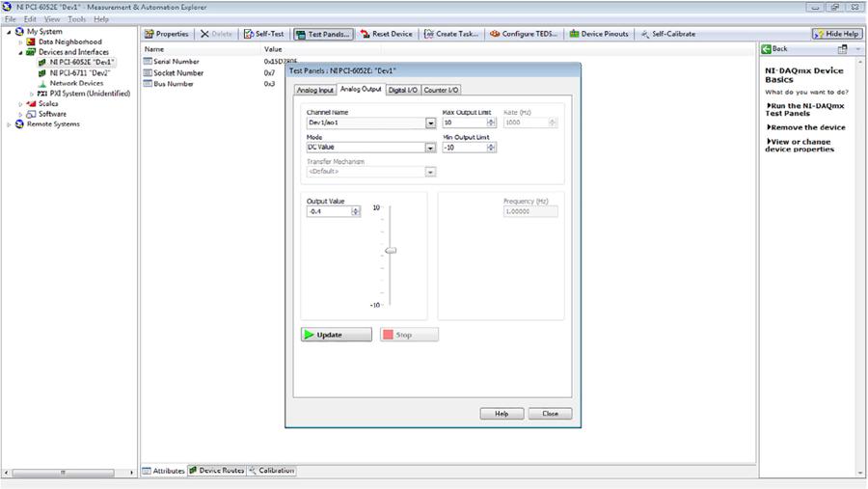Show Device Pinouts
868x489 pixels.
[599, 34]
